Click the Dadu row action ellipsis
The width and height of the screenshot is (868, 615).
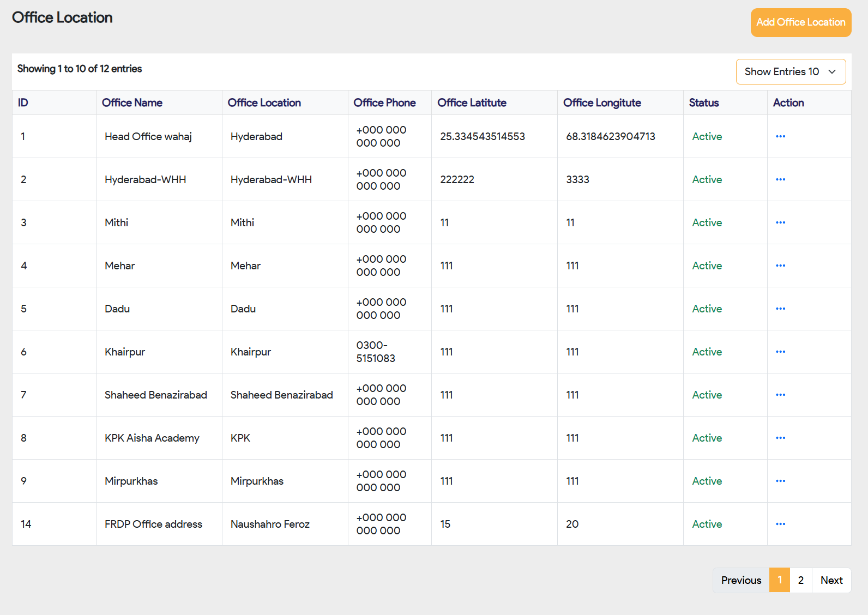pyautogui.click(x=780, y=309)
